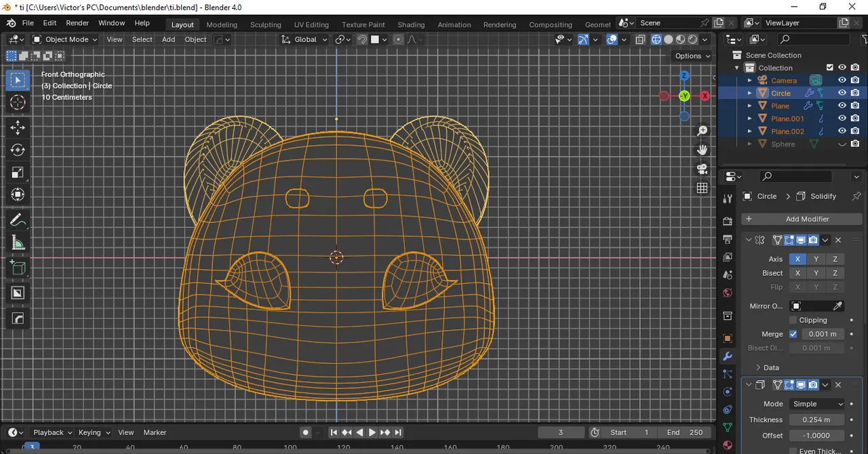The height and width of the screenshot is (454, 868).
Task: Open the Object properties tab
Action: tap(728, 338)
